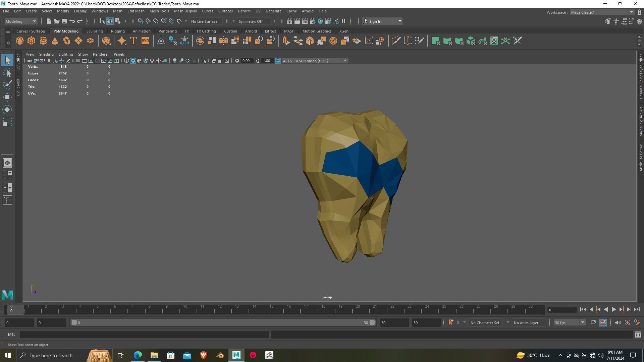Click the polygon Type tool icon

[x=133, y=41]
